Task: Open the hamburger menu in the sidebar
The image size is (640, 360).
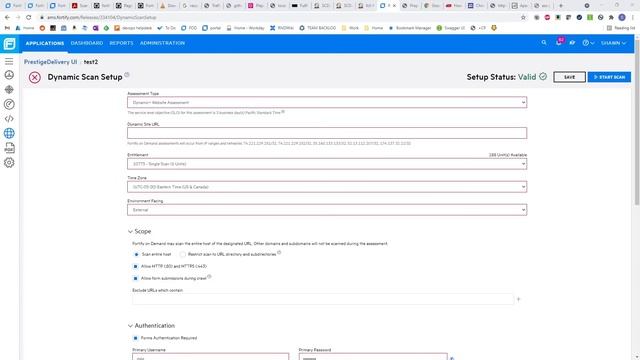Action: [x=9, y=61]
